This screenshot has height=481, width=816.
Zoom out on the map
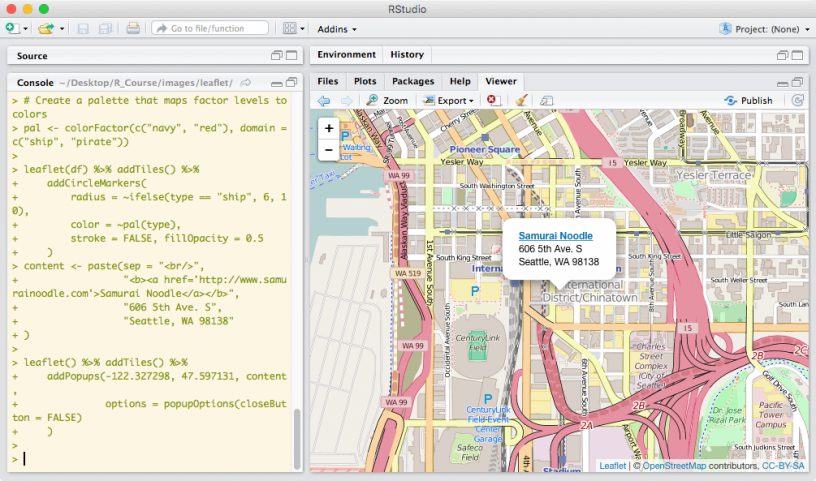(329, 150)
